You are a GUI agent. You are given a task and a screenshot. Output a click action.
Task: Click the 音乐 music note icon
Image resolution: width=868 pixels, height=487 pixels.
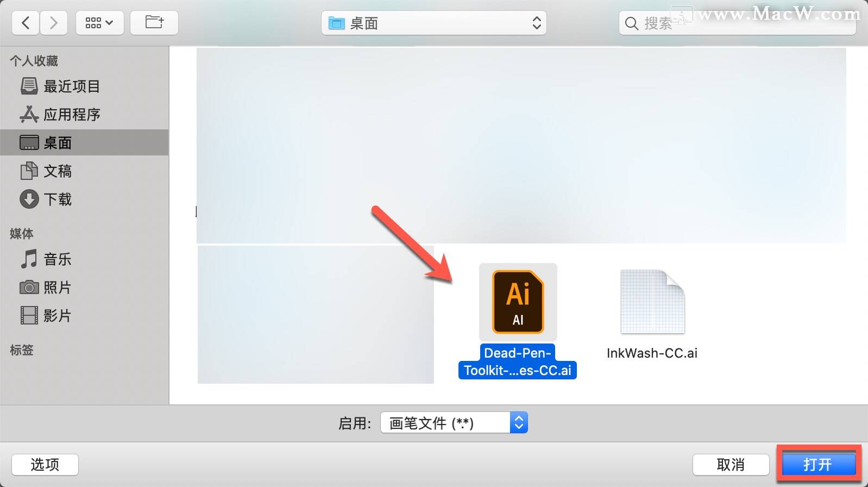(x=29, y=259)
